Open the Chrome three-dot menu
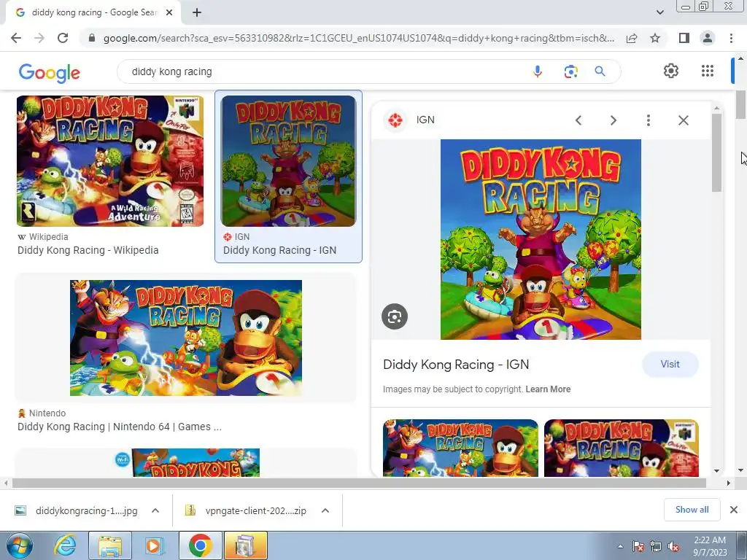 (x=731, y=38)
